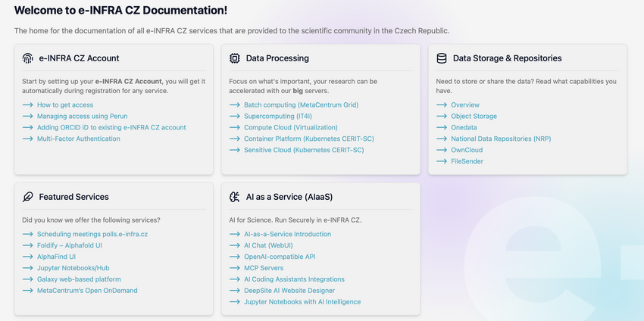Open Compute Cloud (Virtualization) docs

click(291, 128)
